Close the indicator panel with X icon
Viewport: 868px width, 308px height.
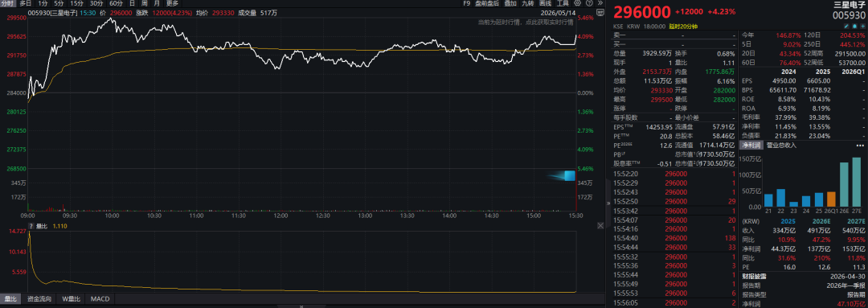[600, 225]
